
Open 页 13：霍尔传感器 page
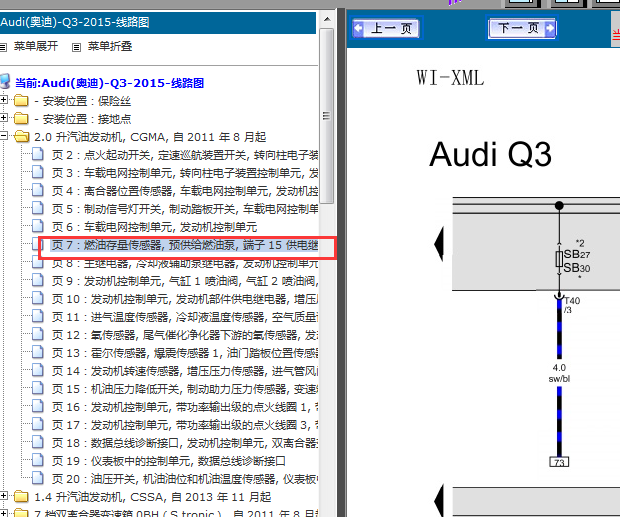tap(185, 353)
